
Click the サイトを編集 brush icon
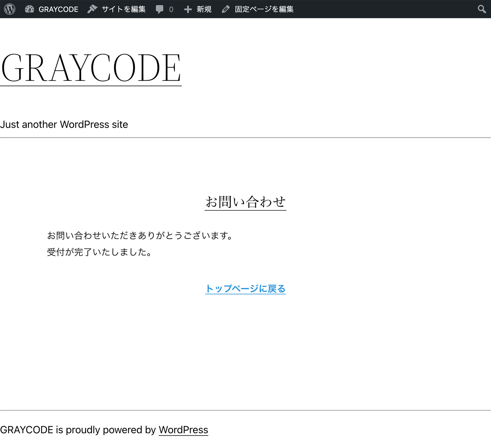coord(92,9)
